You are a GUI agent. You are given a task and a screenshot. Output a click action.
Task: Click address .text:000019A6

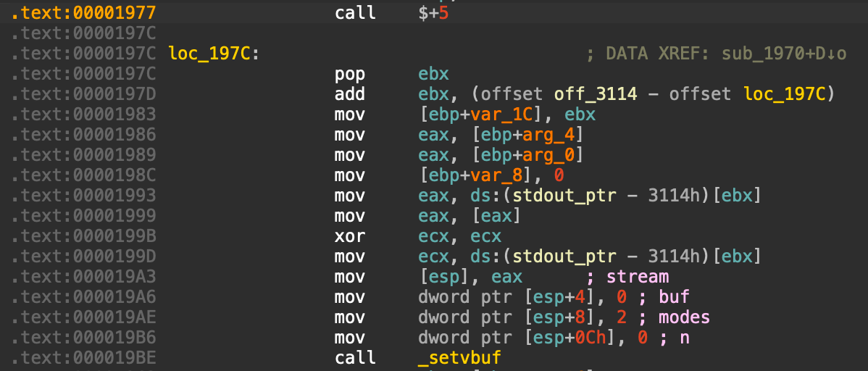pyautogui.click(x=83, y=297)
